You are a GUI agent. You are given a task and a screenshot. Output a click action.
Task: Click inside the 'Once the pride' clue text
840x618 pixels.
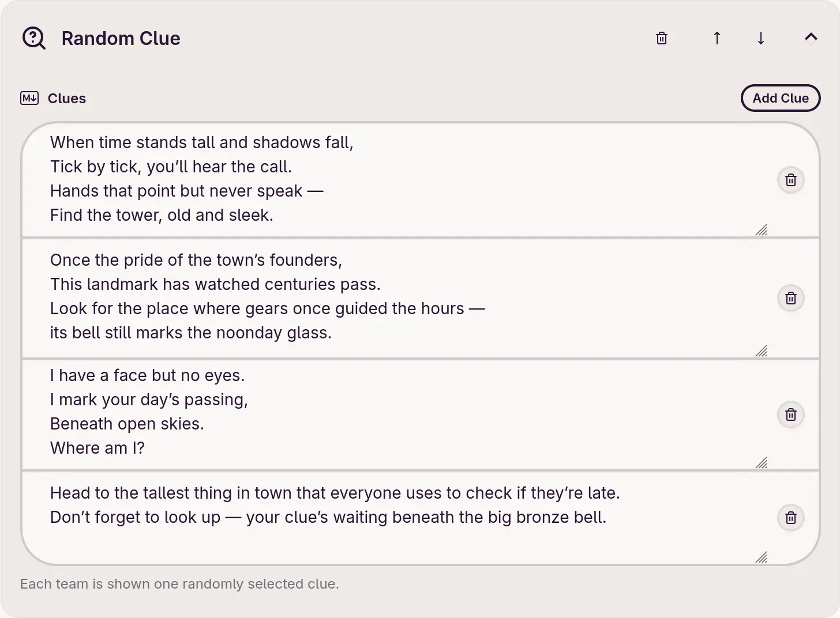346,296
